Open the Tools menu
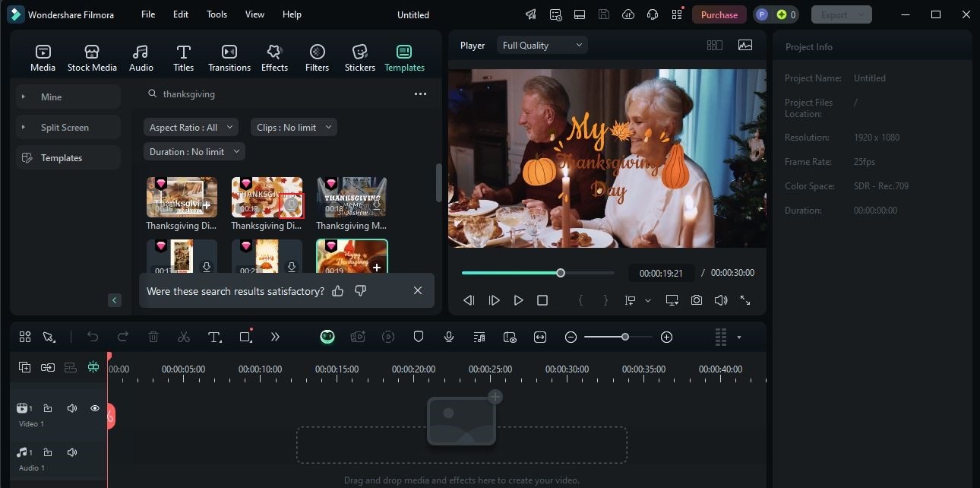This screenshot has width=980, height=488. (x=217, y=14)
